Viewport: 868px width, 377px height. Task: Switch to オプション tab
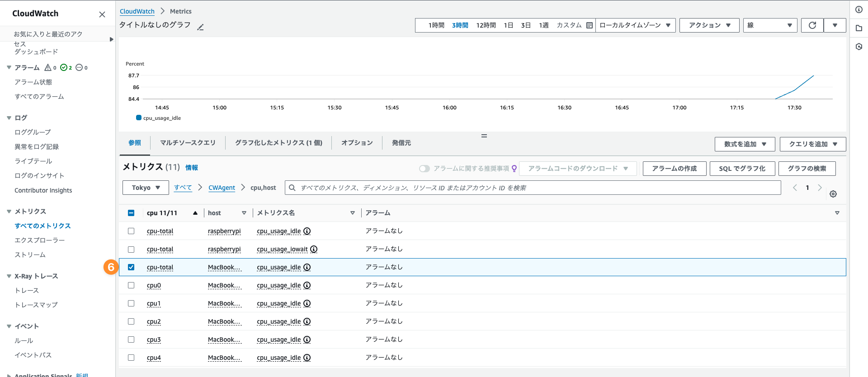[x=357, y=143]
